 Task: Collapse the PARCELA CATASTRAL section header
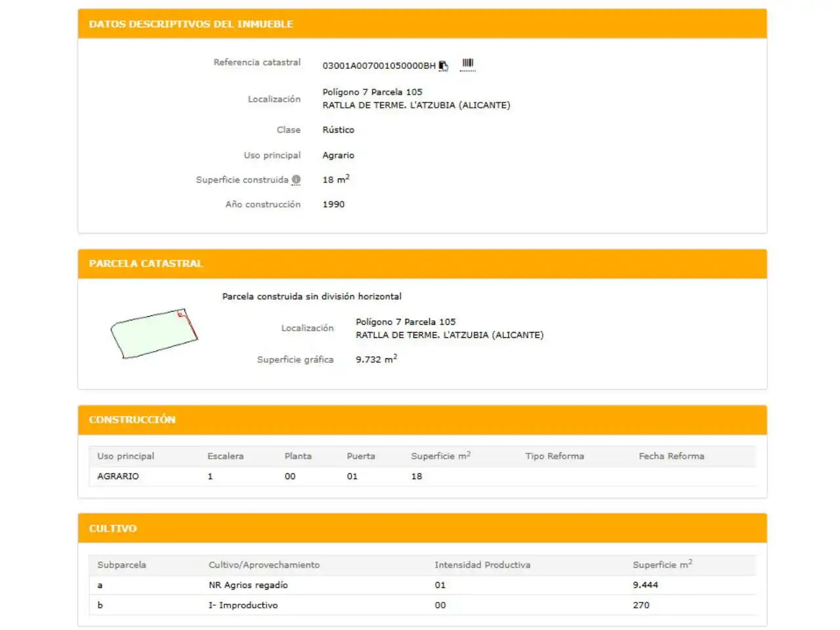click(423, 264)
